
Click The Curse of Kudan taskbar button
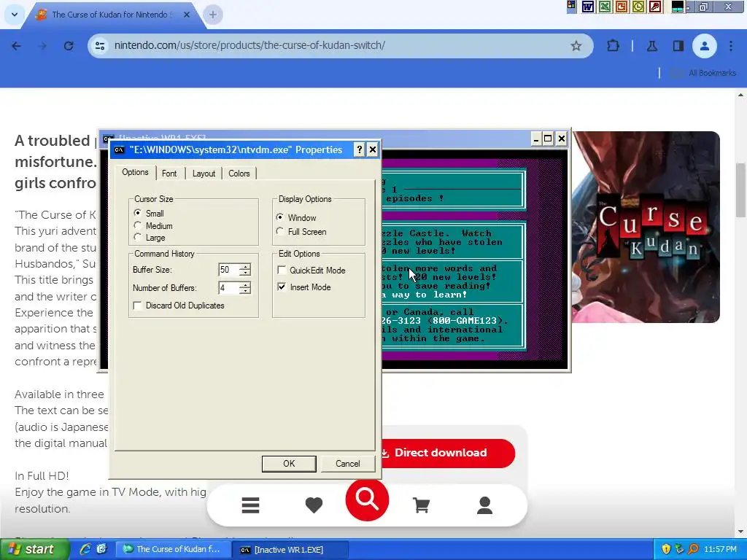(172, 549)
